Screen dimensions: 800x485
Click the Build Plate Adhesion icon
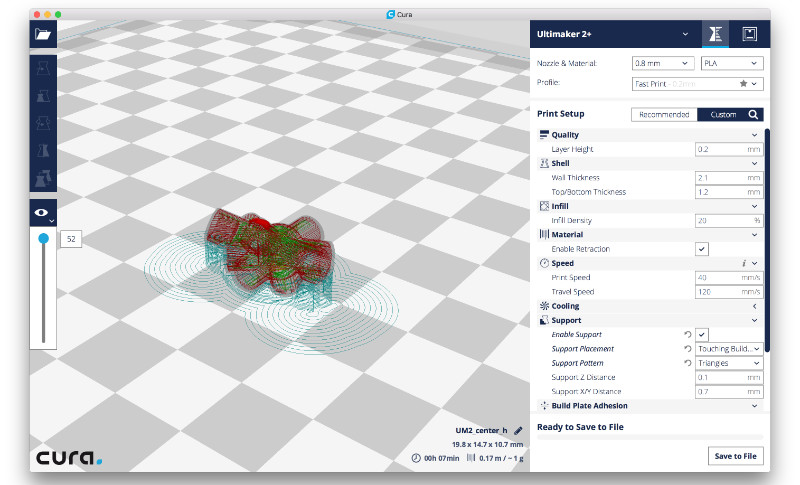544,406
